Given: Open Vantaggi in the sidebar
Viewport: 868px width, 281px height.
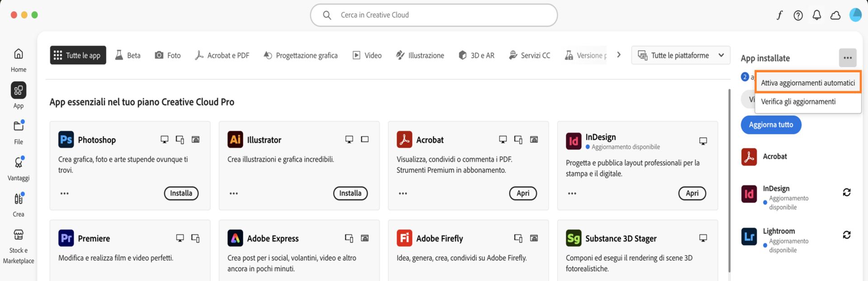Looking at the screenshot, I should click(19, 168).
